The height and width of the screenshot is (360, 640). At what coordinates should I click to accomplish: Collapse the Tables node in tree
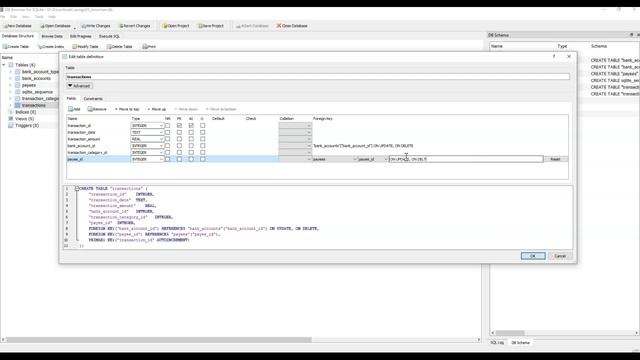coord(4,65)
